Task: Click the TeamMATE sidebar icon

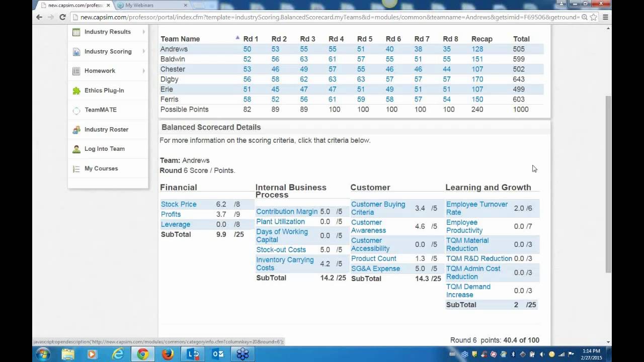Action: [x=76, y=110]
